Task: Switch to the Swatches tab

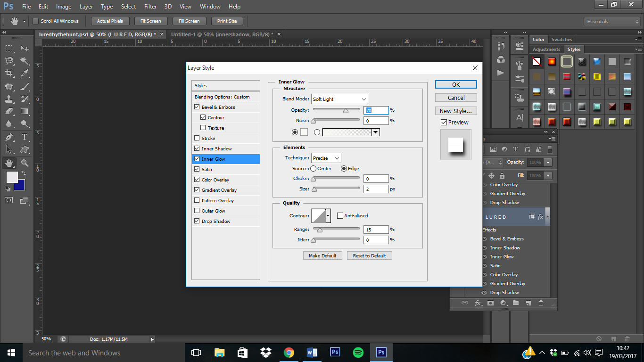Action: point(561,40)
